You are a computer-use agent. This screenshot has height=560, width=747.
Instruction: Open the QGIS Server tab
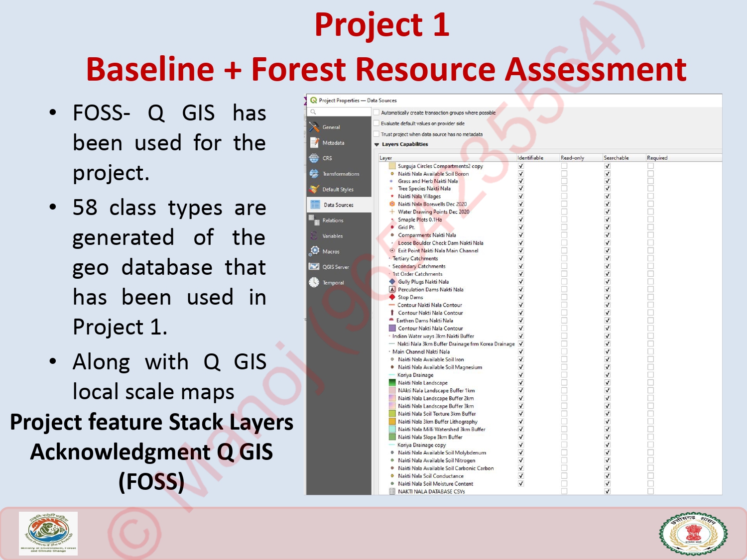335,267
